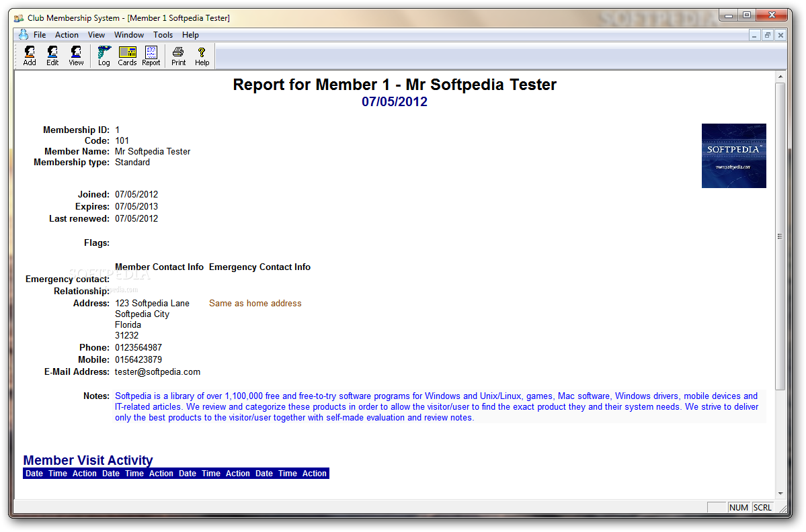Screen dimensions: 806x532
Task: Click the Member Visit Activity heading
Action: click(x=88, y=460)
